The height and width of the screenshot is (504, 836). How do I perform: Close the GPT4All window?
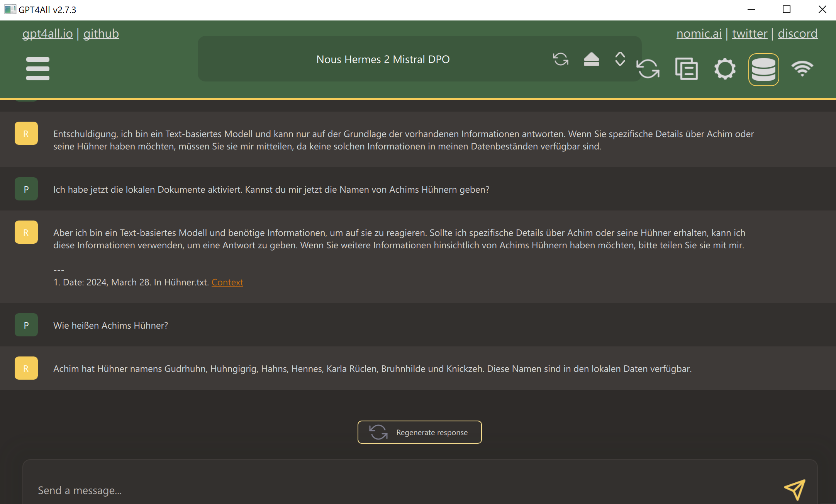point(822,10)
